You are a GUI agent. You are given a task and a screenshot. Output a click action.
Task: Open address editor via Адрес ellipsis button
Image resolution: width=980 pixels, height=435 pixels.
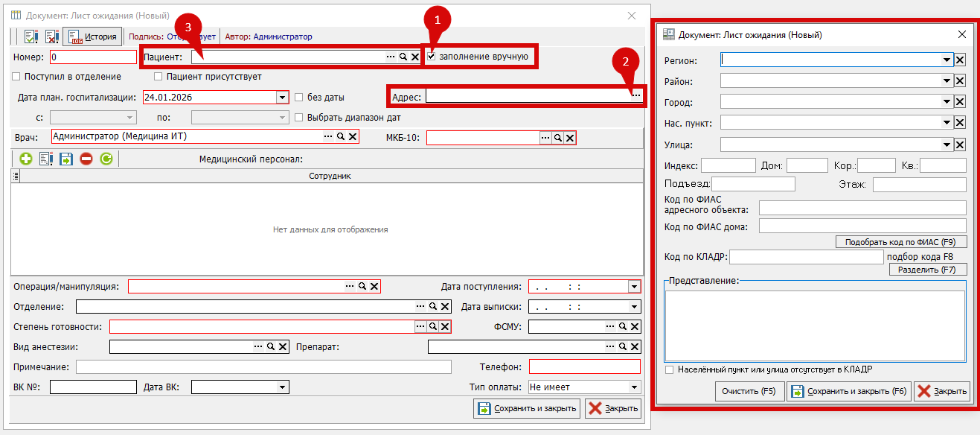[x=636, y=95]
